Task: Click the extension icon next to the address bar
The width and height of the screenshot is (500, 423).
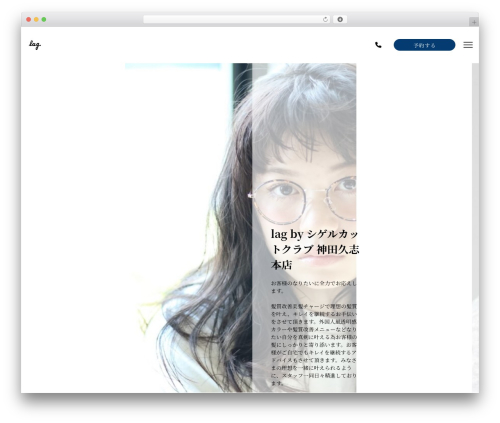Action: tap(340, 20)
